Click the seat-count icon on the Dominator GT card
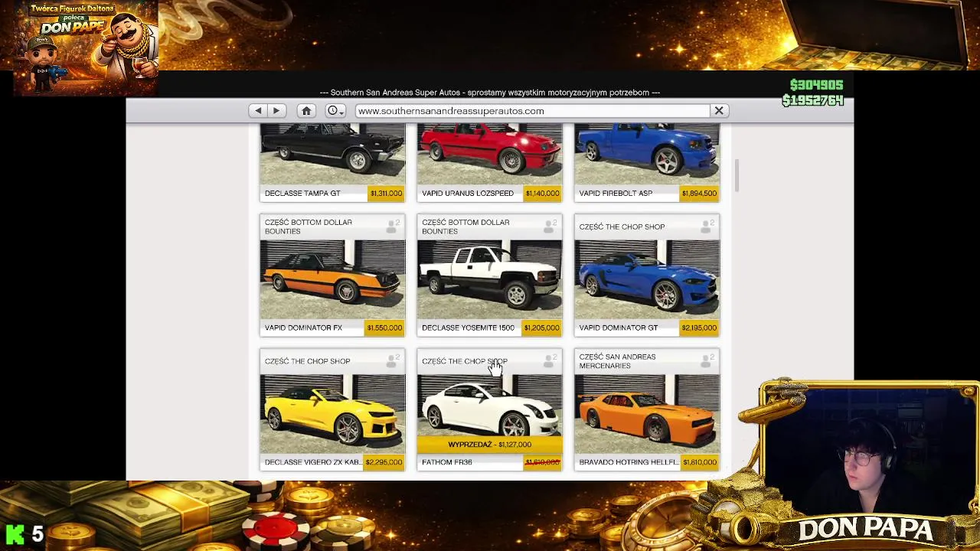 click(x=707, y=227)
